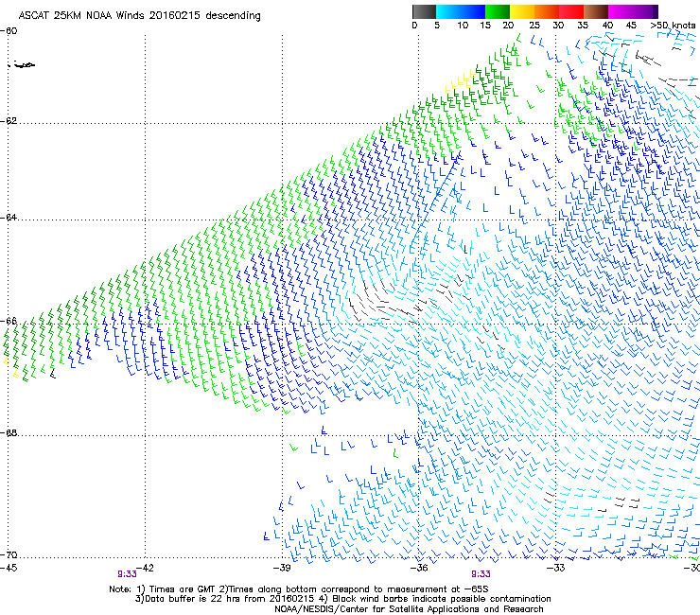Click the ">50 knots" legend label
Image resolution: width=700 pixels, height=615 pixels.
673,26
